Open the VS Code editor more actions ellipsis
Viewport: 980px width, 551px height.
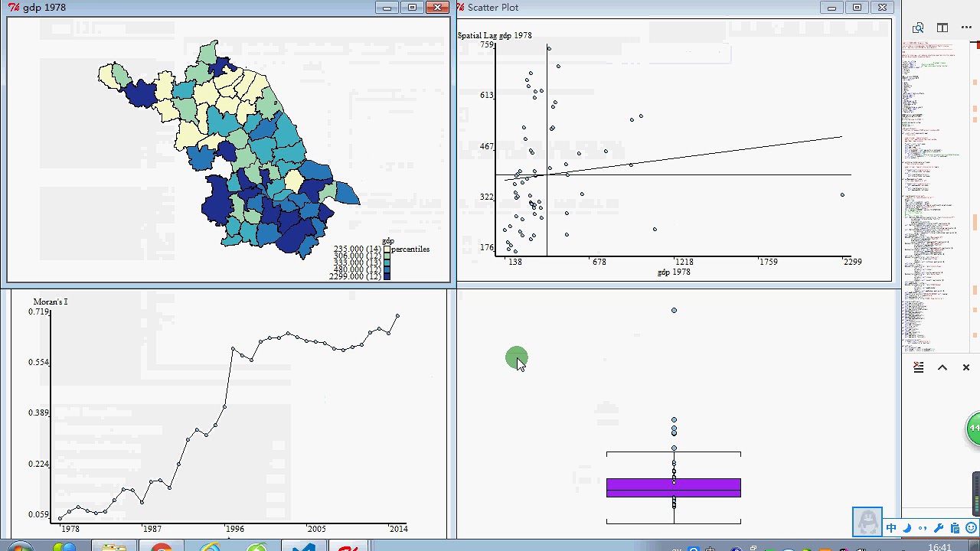(966, 28)
